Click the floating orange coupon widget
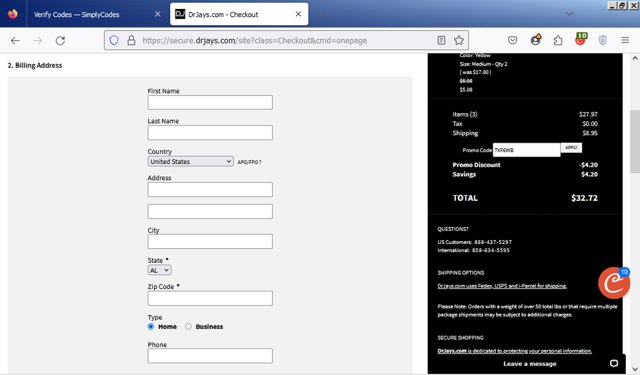The height and width of the screenshot is (375, 640). click(x=614, y=283)
